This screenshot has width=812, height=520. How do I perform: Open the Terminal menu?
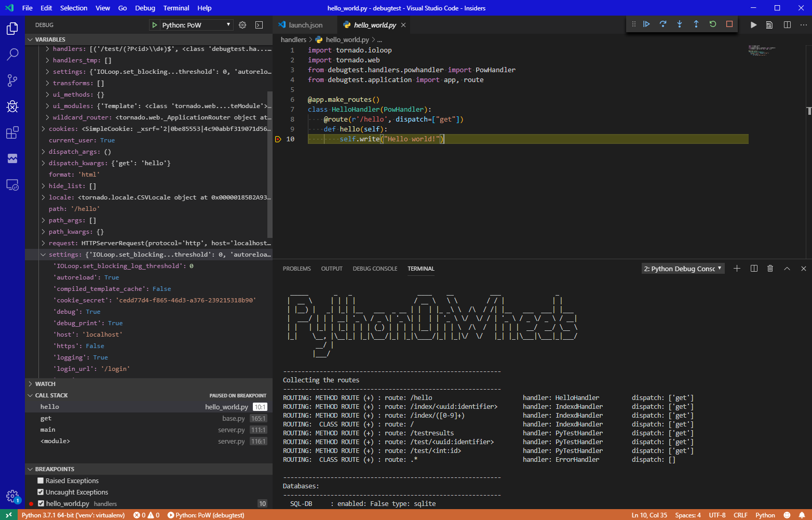[176, 8]
